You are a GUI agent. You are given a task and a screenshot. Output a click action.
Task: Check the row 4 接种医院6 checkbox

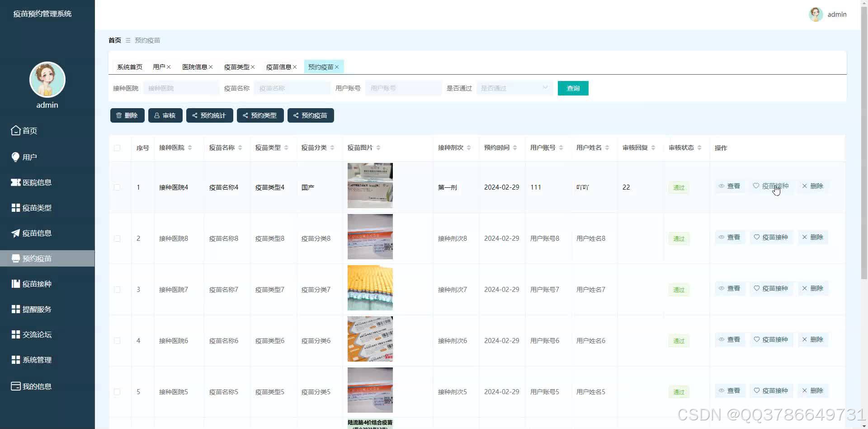(x=117, y=341)
